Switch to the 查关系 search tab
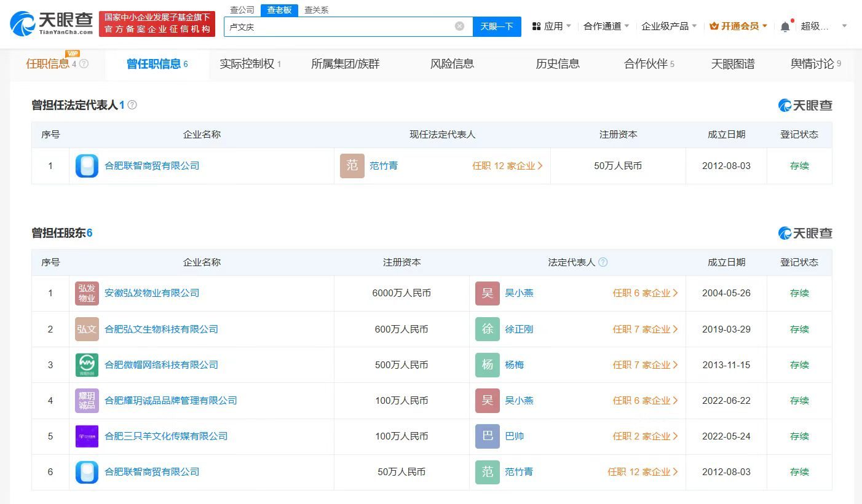The image size is (862, 504). [315, 10]
